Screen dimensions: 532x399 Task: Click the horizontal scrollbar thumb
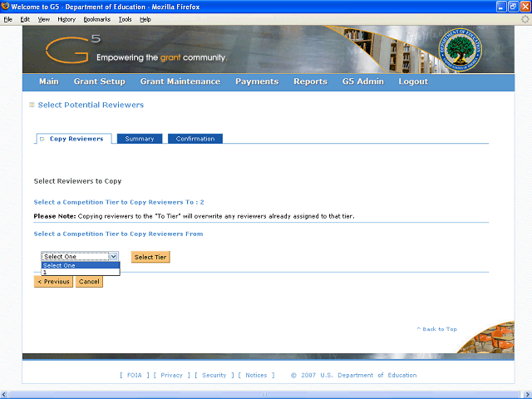265,395
